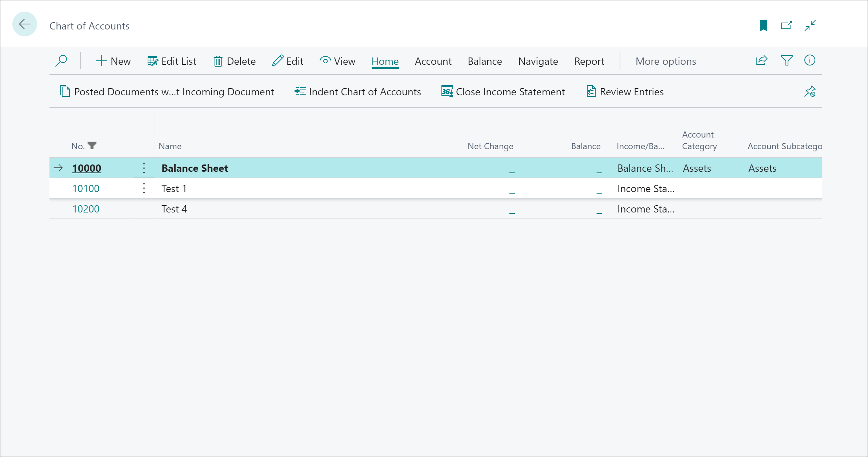Viewport: 868px width, 457px height.
Task: Click the bookmark icon
Action: tap(763, 25)
